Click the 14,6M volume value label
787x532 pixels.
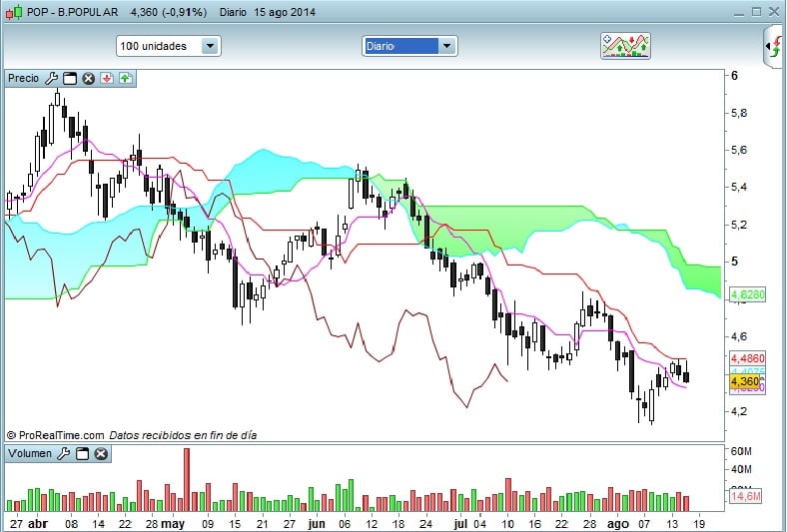click(x=746, y=496)
